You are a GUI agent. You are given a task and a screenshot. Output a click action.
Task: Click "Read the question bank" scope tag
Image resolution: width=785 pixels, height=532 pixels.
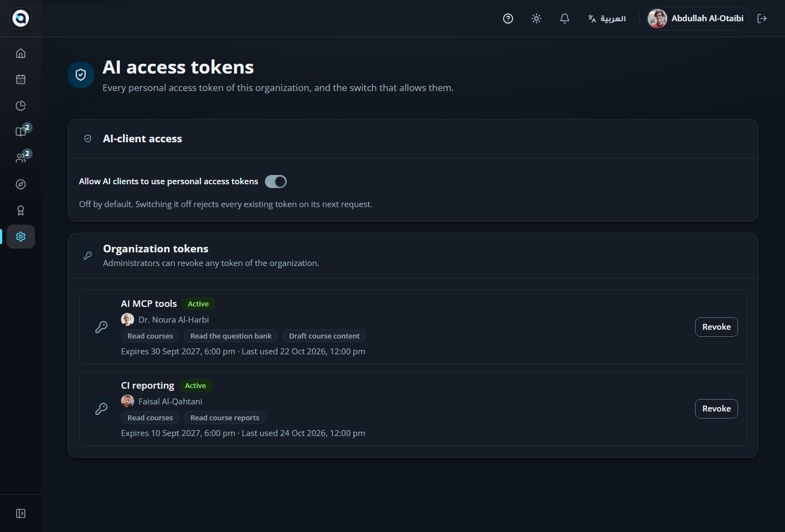pos(231,336)
